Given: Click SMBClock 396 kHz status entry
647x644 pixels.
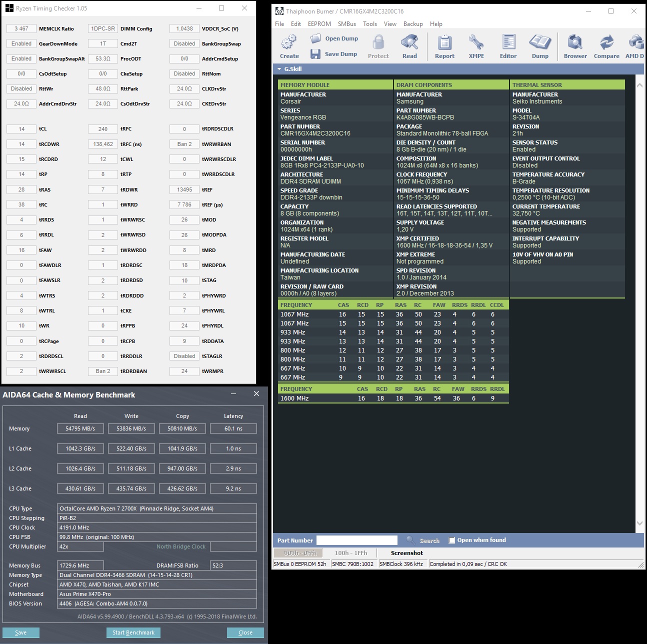Looking at the screenshot, I should pos(401,564).
